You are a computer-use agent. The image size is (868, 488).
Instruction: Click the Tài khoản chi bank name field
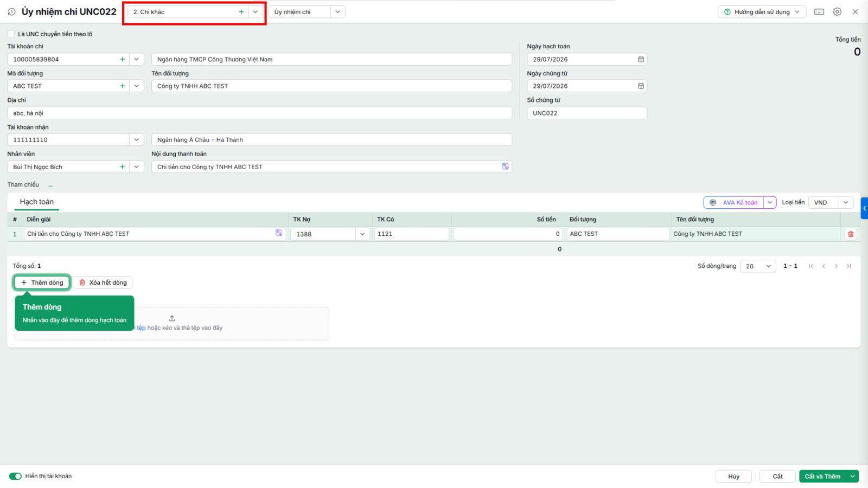tap(331, 60)
